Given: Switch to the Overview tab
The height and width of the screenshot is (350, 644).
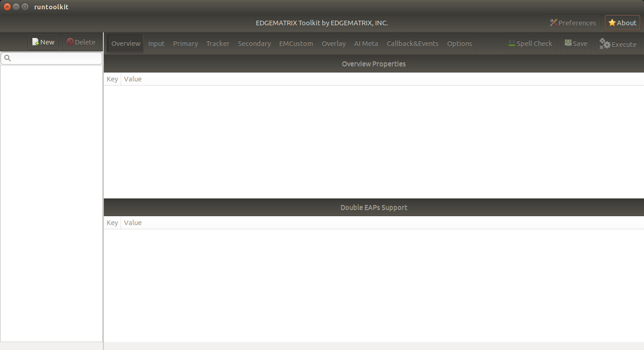Looking at the screenshot, I should click(126, 44).
